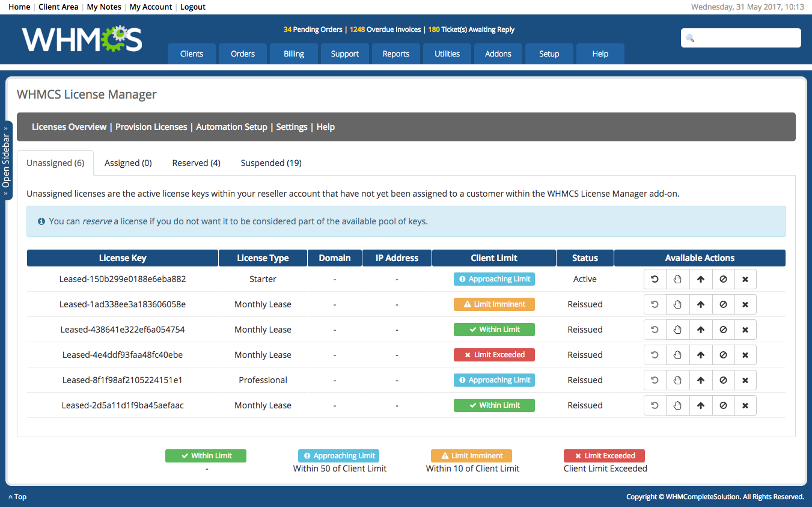
Task: Open Help in the grey License Manager bar
Action: (x=326, y=127)
